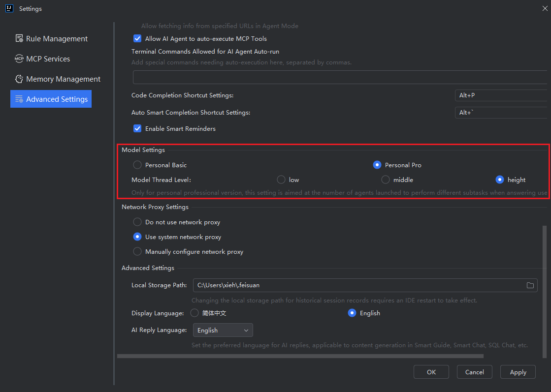This screenshot has height=392, width=551.
Task: Choose middle Model Thread Level
Action: click(x=386, y=180)
